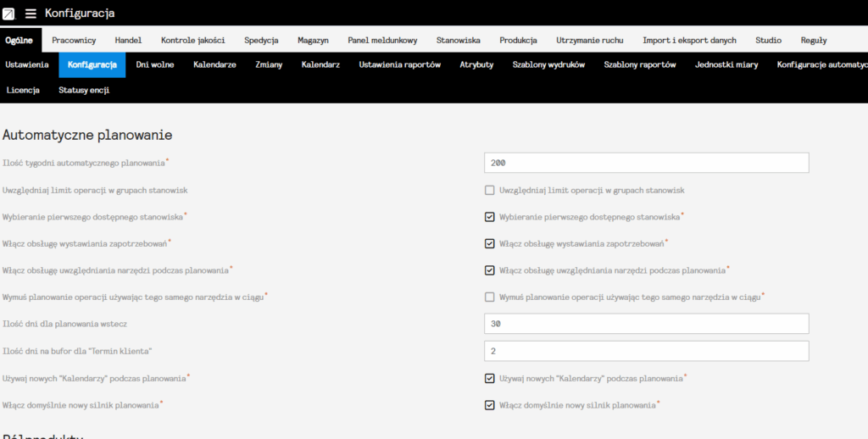Image resolution: width=868 pixels, height=439 pixels.
Task: Disable 'Włącz domyślnie nowy silnik planowania'
Action: point(489,405)
